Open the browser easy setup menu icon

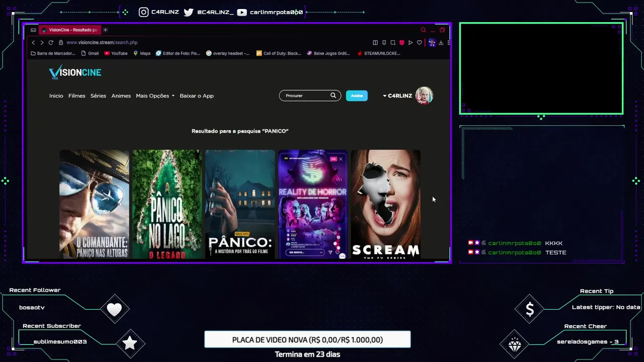(448, 43)
